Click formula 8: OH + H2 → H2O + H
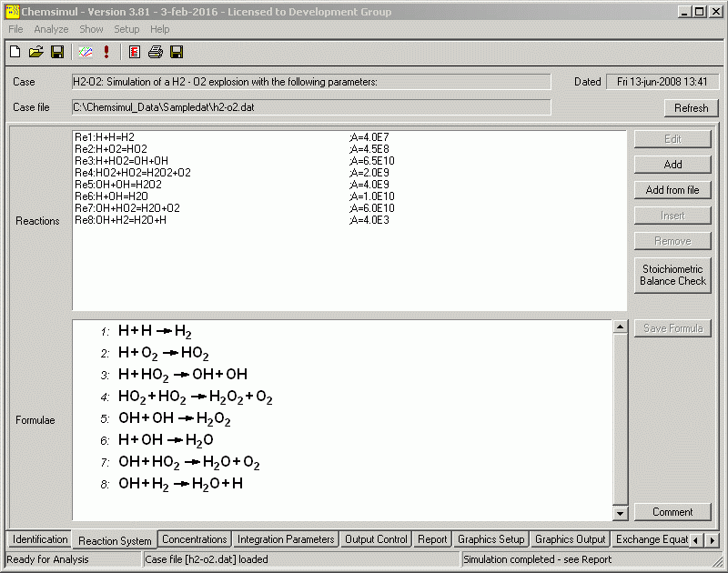Viewport: 728px width, 573px height. [180, 484]
